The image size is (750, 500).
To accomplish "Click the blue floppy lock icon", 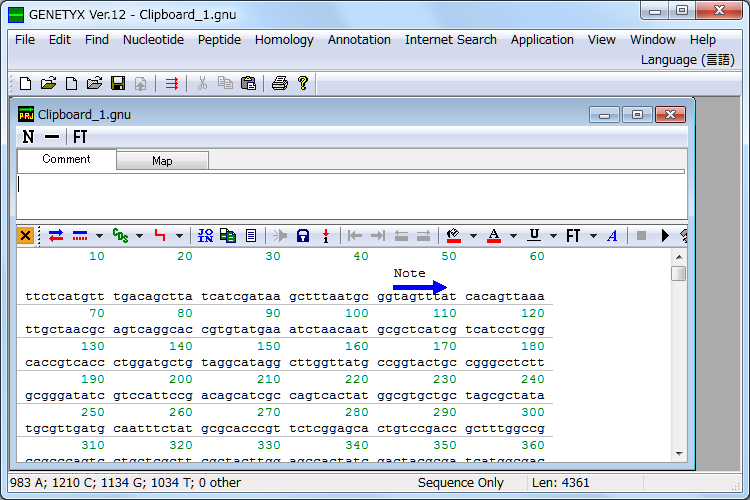I will [x=303, y=235].
